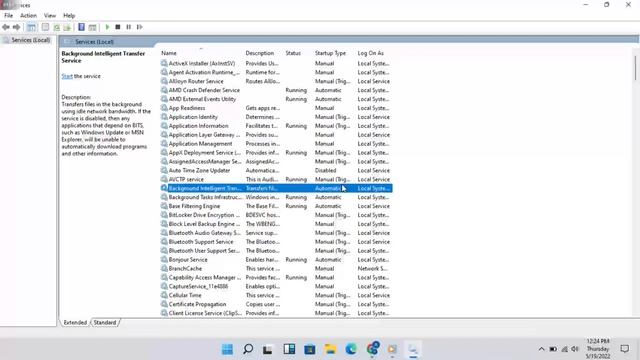Screen dimensions: 640x360
Task: Click the Export List toolbar icon
Action: 67,27
